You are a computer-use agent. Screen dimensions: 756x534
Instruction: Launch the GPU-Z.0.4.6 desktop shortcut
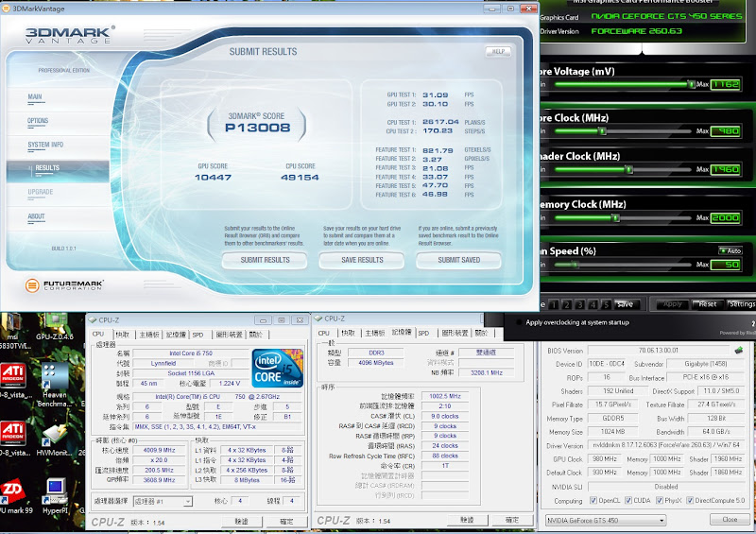tap(55, 322)
